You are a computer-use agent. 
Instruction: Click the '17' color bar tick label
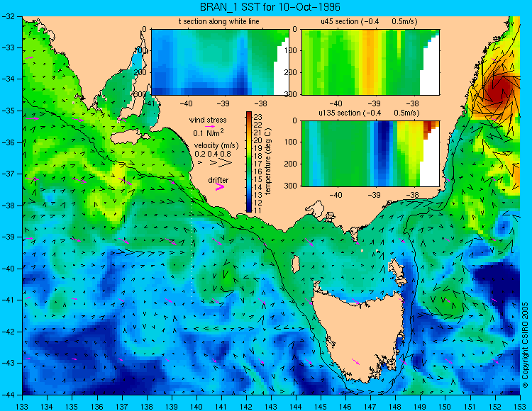(258, 164)
